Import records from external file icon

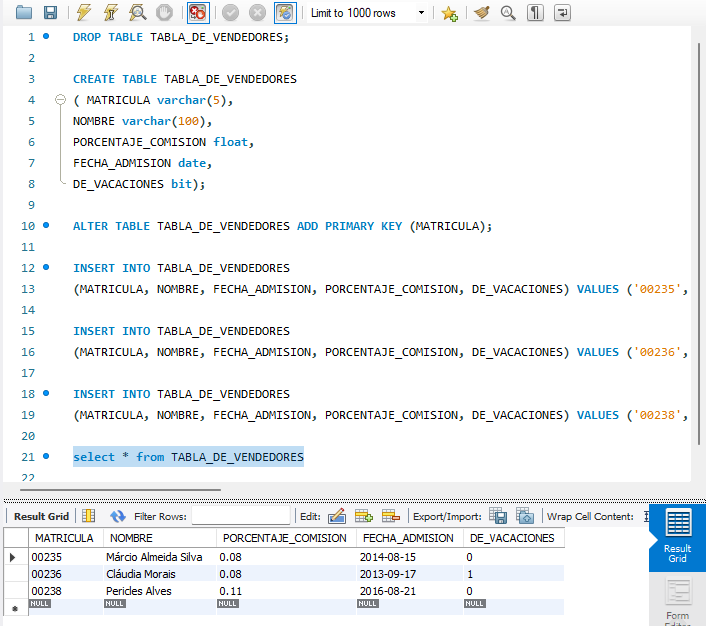[525, 516]
